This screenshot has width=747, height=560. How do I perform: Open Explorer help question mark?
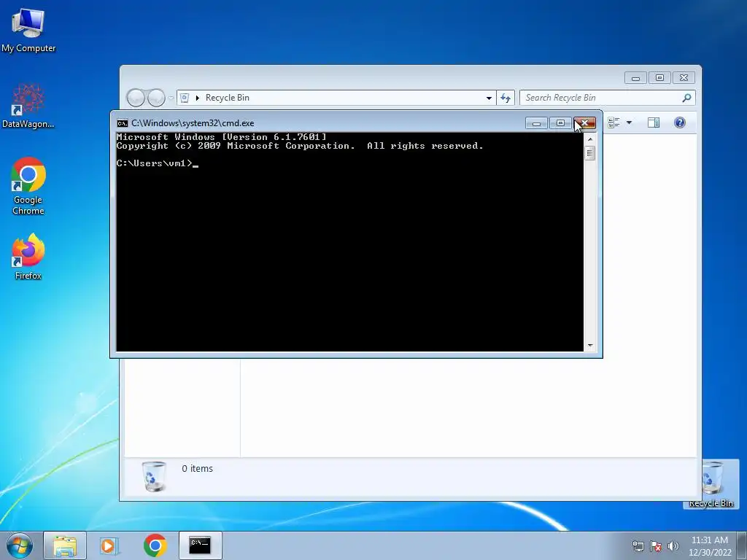click(x=680, y=122)
